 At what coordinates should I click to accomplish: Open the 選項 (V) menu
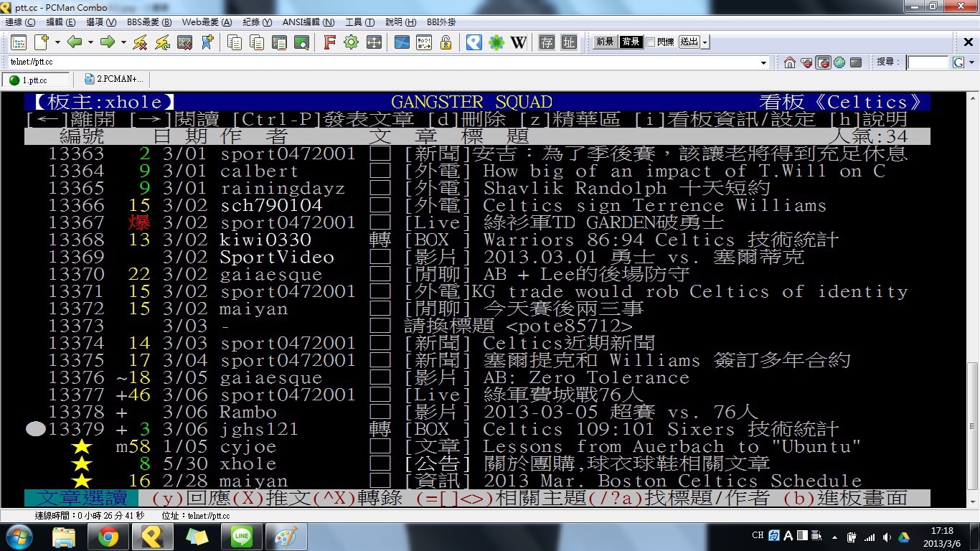click(101, 22)
